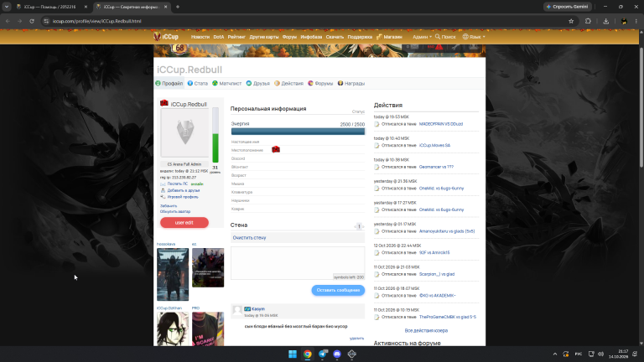
Task: Open the TheProGameCMBK vs glad 5-5 thread
Action: (448, 318)
